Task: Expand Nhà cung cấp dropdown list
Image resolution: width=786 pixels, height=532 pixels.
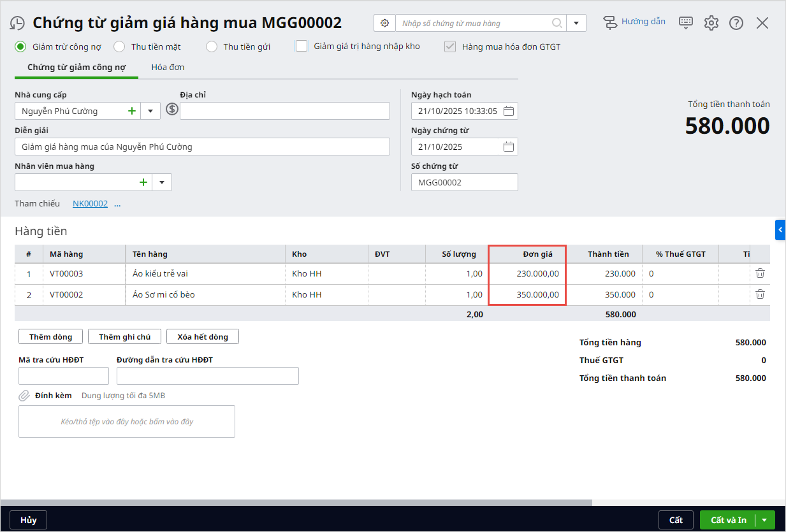Action: point(150,111)
